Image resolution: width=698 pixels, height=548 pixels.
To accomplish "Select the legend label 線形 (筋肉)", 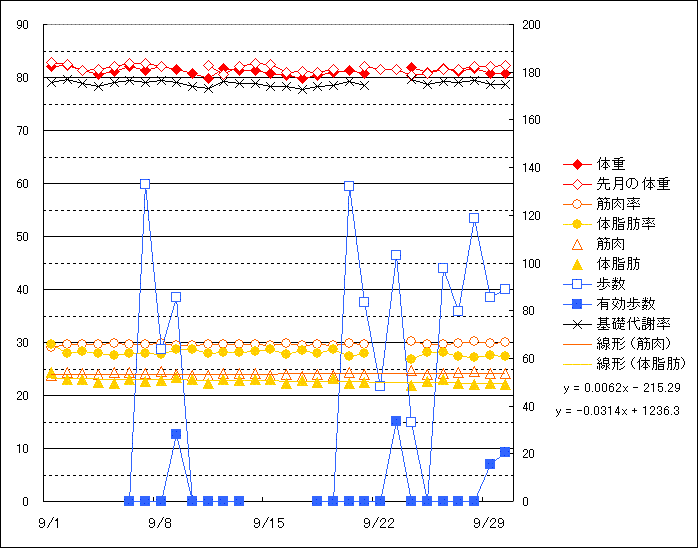I will [x=634, y=344].
